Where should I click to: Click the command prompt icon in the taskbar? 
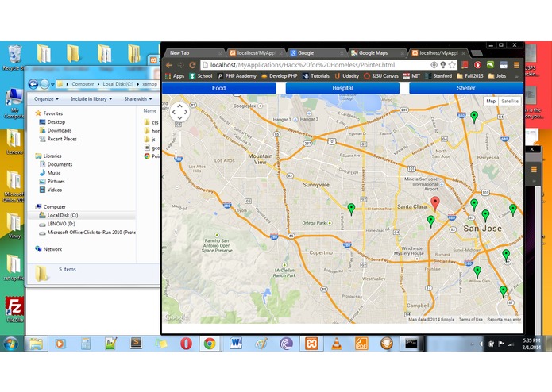[411, 343]
